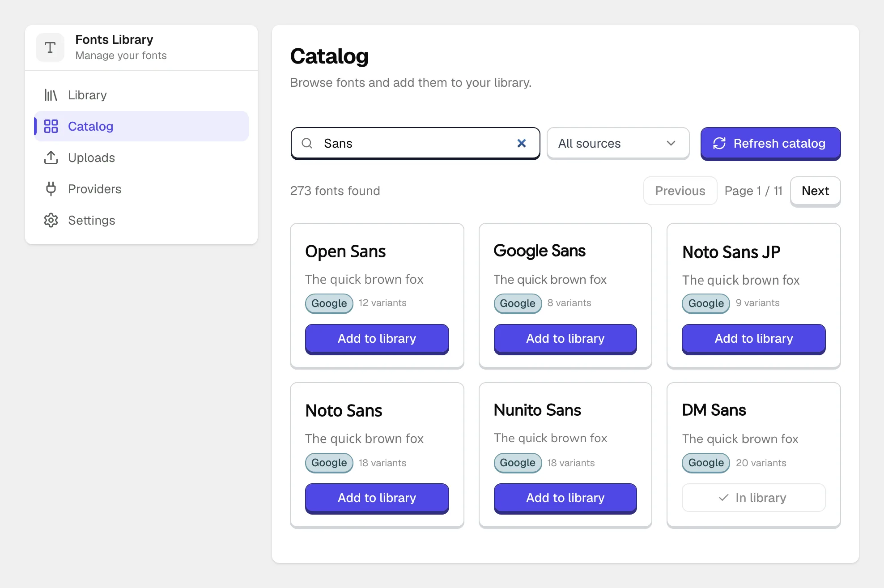Click the chevron on All sources dropdown

[x=671, y=143]
